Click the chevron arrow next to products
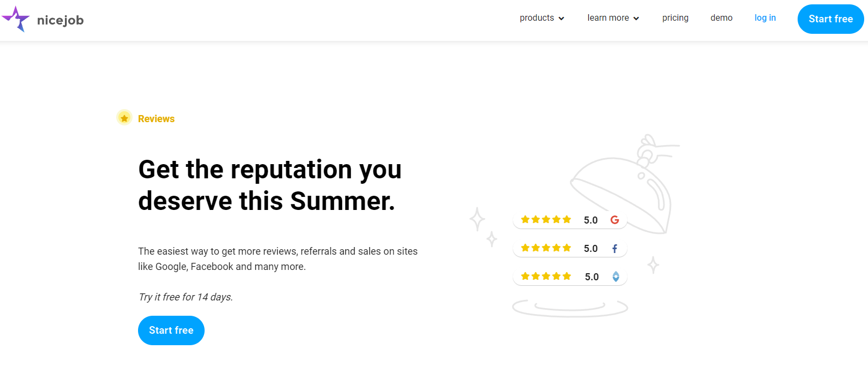Screen dimensions: 868x385 point(561,18)
